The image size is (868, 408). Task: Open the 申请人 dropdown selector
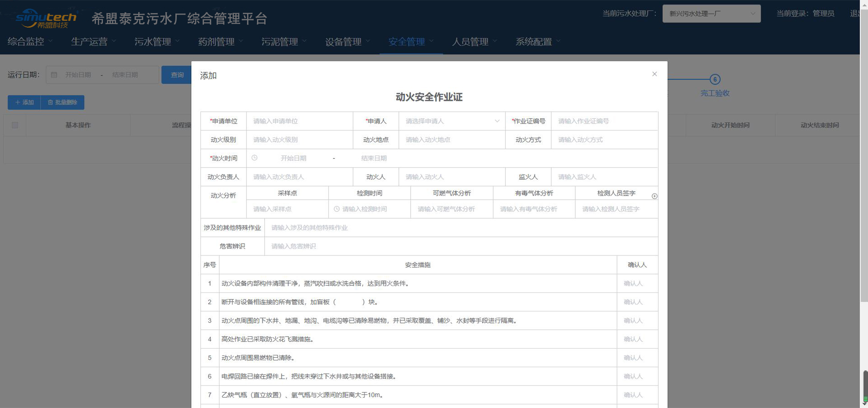point(452,121)
